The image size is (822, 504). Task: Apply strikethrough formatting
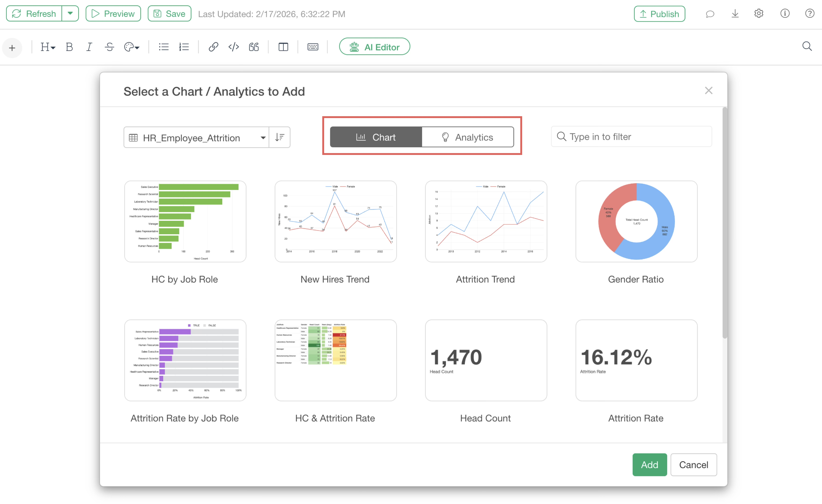coord(110,47)
